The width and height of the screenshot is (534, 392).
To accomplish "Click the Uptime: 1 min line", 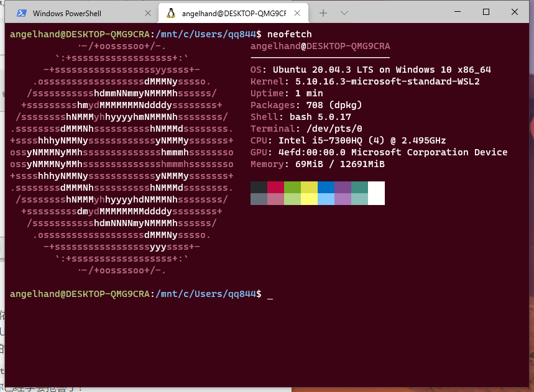I will click(x=287, y=93).
